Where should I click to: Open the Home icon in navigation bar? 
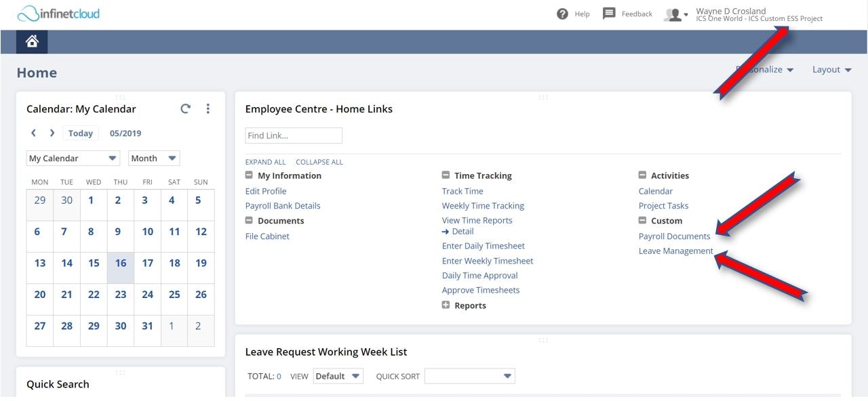[32, 42]
